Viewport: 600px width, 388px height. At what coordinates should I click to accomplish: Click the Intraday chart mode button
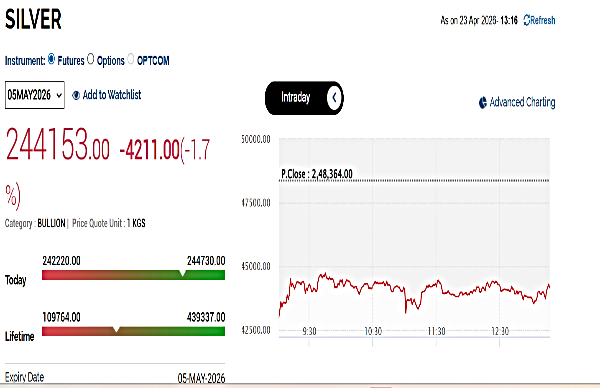tap(304, 98)
